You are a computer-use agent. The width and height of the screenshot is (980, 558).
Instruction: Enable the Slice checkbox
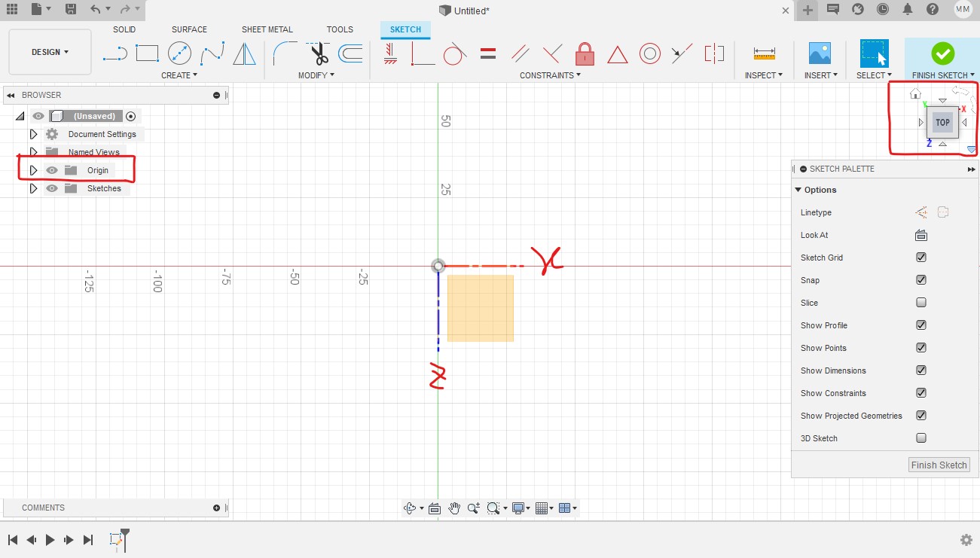click(x=920, y=303)
